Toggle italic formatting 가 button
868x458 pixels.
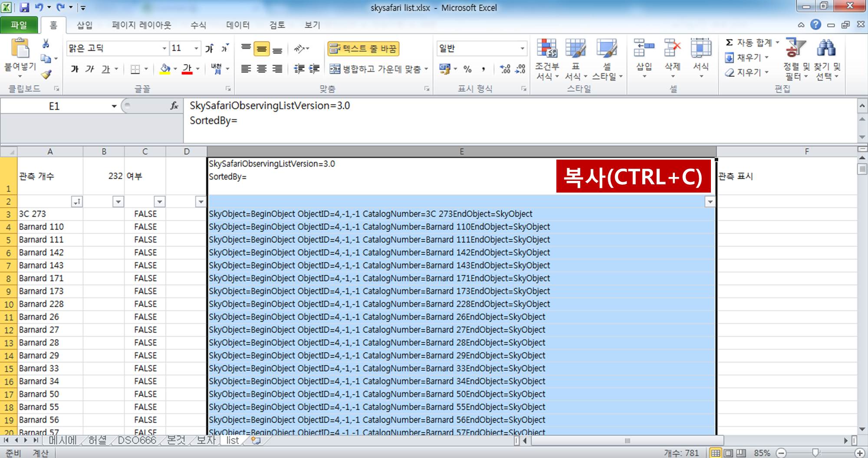tap(90, 69)
